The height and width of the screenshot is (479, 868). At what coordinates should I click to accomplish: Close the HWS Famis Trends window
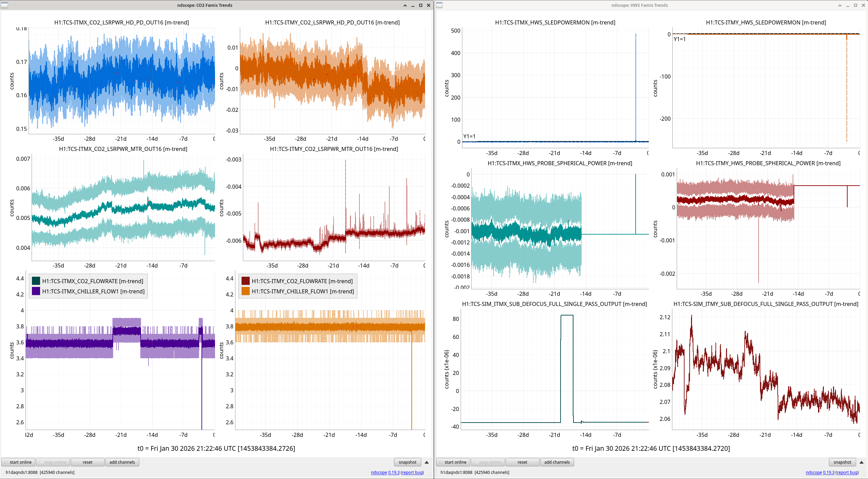click(863, 5)
